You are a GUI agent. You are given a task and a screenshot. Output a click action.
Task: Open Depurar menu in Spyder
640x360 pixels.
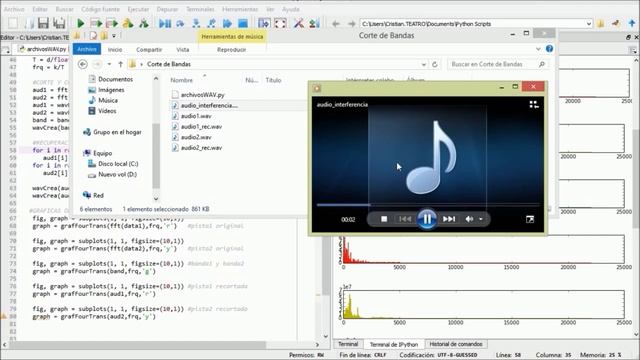coord(167,9)
